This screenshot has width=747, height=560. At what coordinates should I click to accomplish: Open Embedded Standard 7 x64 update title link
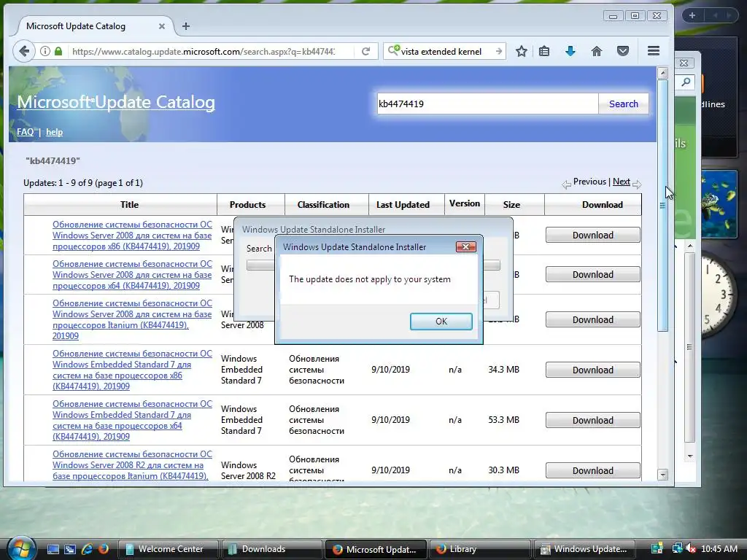[133, 420]
